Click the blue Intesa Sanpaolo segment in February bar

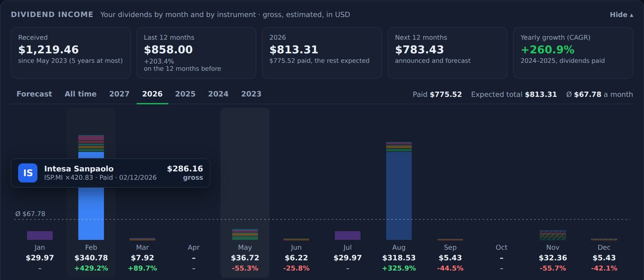pyautogui.click(x=91, y=196)
